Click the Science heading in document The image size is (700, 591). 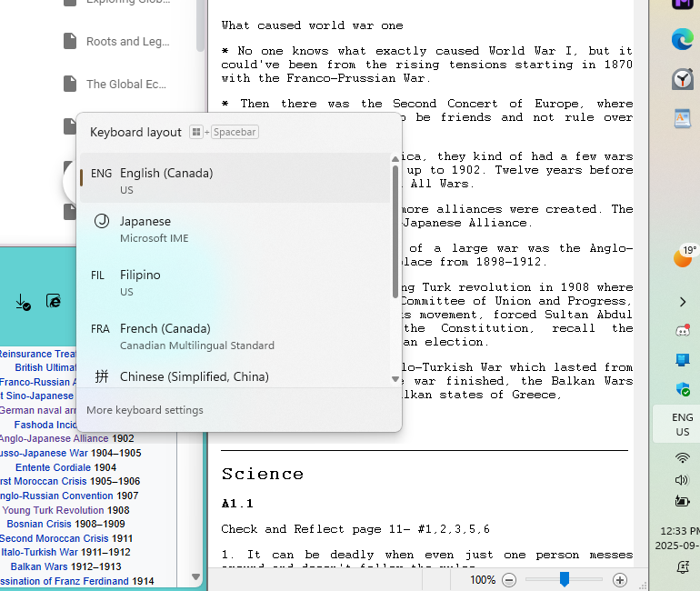click(x=263, y=474)
